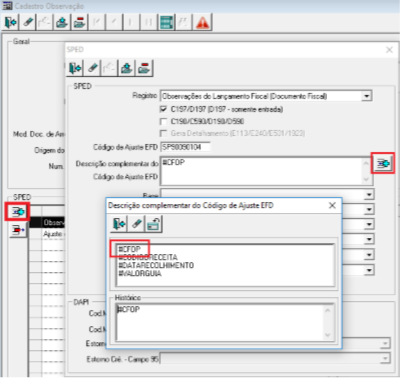Open description editor icon beside Descrição complementar field
Image resolution: width=400 pixels, height=378 pixels.
coord(383,163)
